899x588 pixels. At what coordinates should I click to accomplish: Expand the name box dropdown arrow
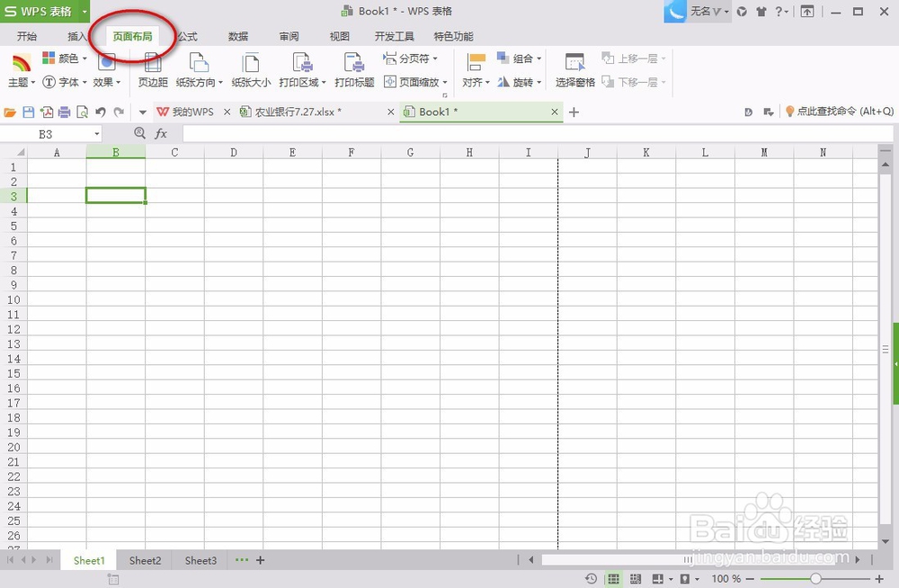point(96,134)
